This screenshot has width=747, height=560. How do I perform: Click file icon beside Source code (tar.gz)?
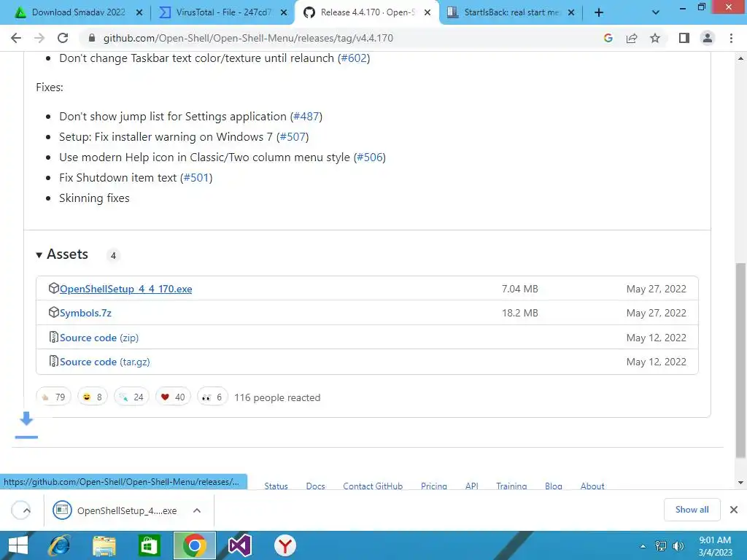54,361
